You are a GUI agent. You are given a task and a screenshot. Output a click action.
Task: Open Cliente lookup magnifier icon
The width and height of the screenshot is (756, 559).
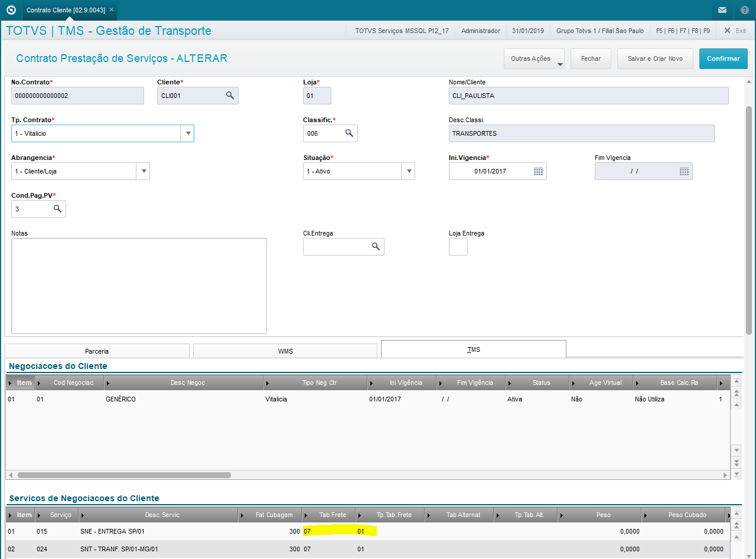230,95
